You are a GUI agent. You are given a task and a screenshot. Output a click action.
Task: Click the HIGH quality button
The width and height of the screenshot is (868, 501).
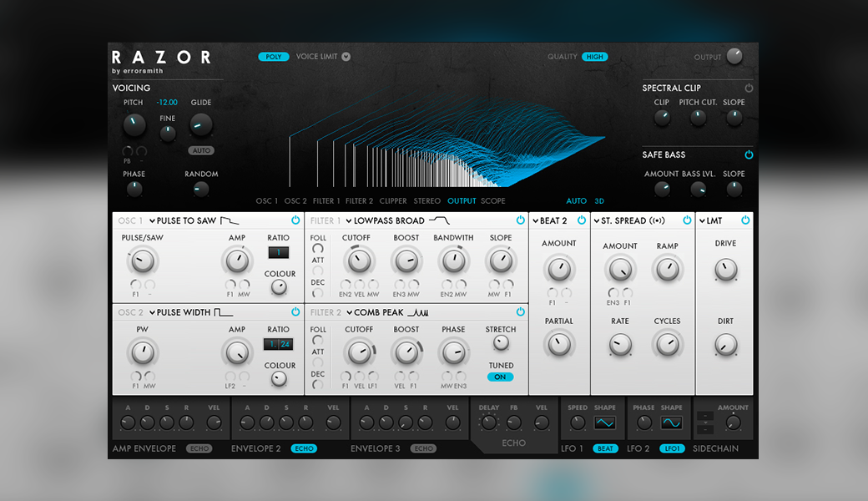(594, 57)
